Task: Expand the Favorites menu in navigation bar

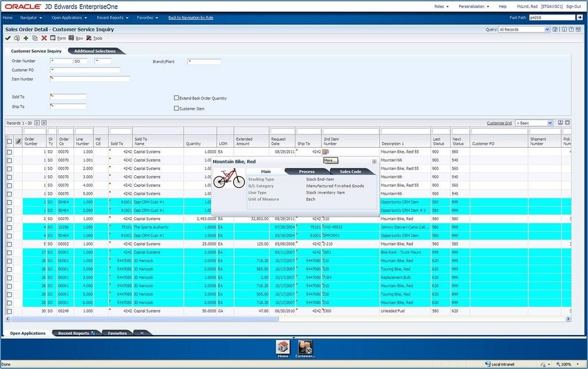Action: click(x=148, y=18)
